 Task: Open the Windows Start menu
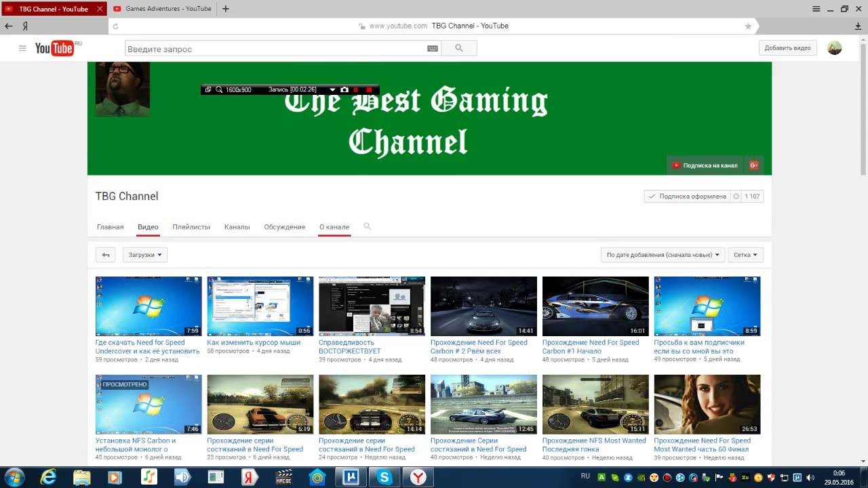point(13,477)
